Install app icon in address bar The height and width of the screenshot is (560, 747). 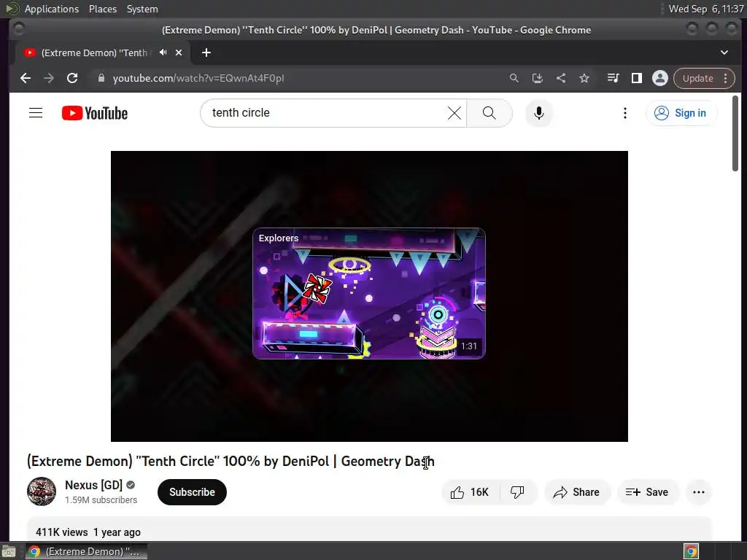coord(538,78)
